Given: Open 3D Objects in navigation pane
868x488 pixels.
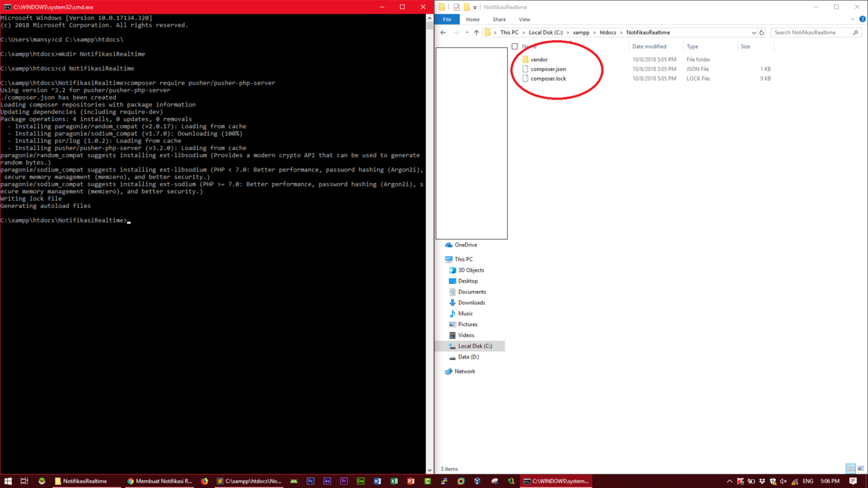Looking at the screenshot, I should 471,270.
